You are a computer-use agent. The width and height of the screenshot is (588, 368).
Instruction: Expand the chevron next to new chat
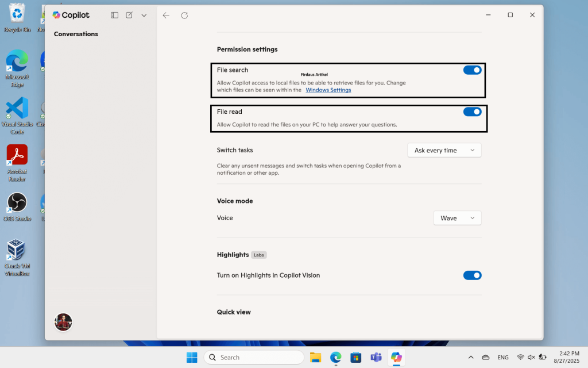click(144, 16)
